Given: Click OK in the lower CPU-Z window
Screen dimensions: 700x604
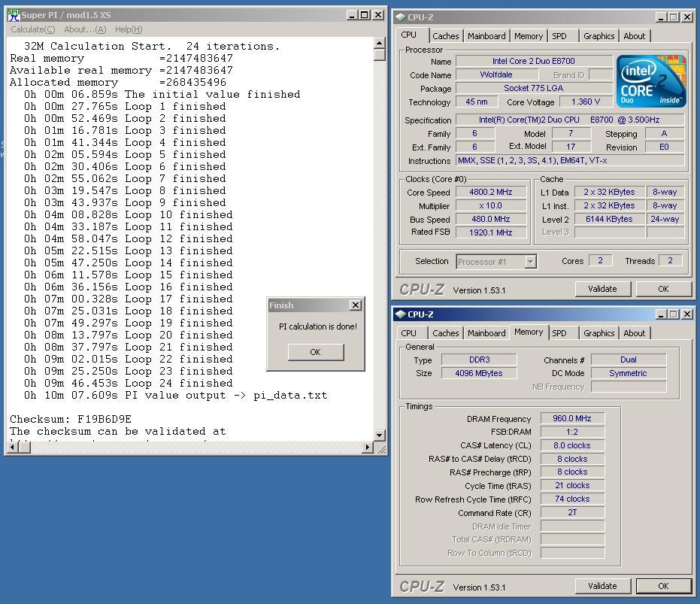Looking at the screenshot, I should pyautogui.click(x=663, y=586).
